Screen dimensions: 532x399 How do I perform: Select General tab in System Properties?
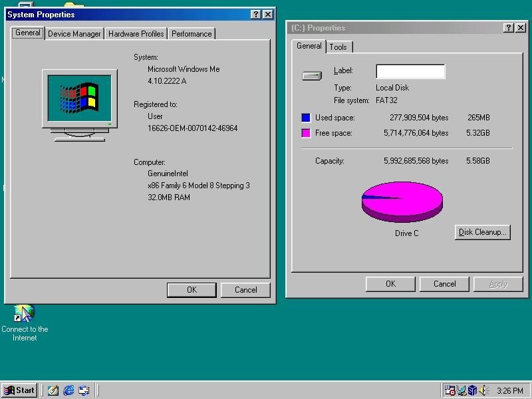click(28, 33)
